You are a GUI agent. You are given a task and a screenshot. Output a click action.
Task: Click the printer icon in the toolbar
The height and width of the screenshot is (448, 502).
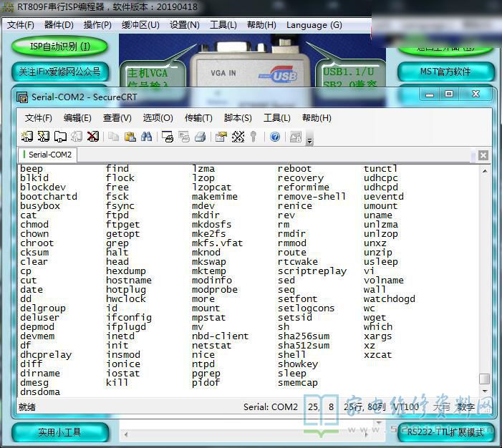(201, 137)
